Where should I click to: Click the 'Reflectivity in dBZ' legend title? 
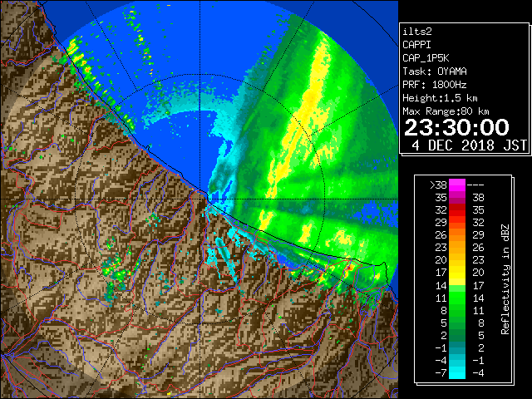[505, 279]
